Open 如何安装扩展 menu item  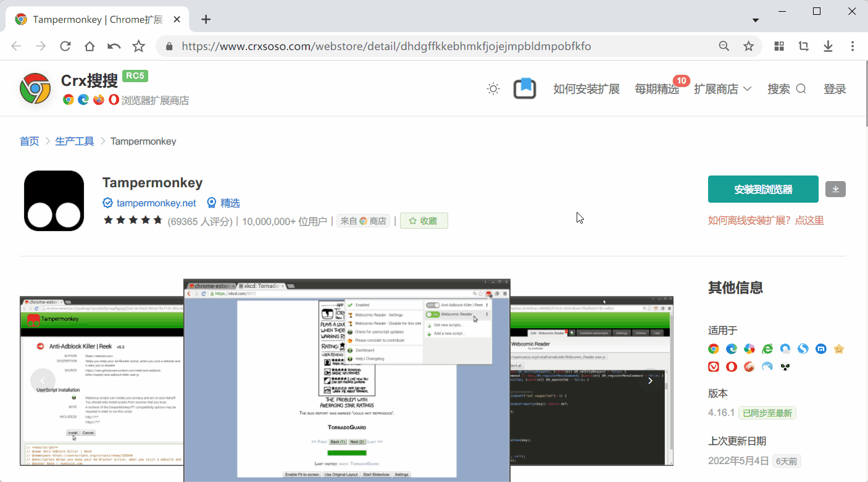click(586, 89)
